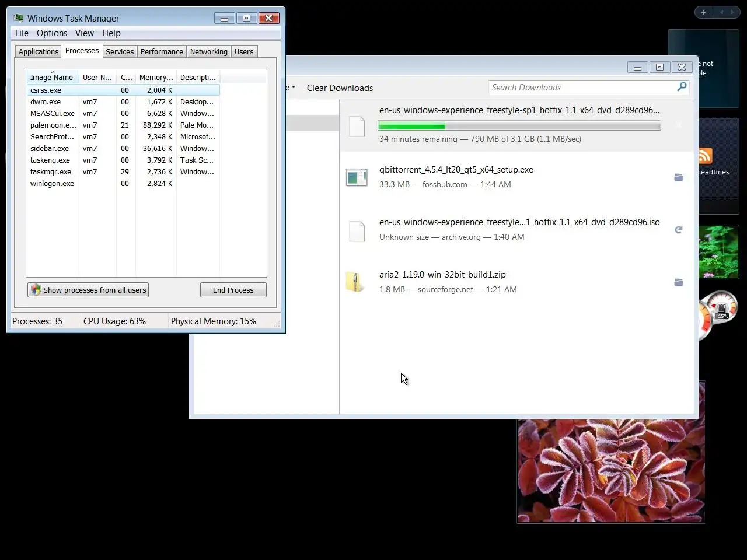This screenshot has height=560, width=747.
Task: Switch to the Users tab
Action: pyautogui.click(x=244, y=51)
